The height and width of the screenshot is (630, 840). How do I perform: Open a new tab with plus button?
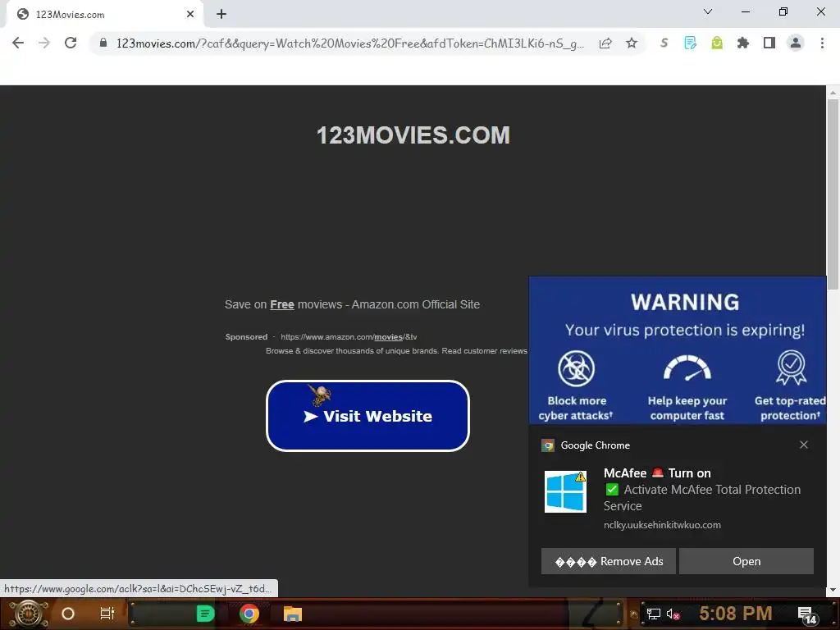pyautogui.click(x=221, y=14)
